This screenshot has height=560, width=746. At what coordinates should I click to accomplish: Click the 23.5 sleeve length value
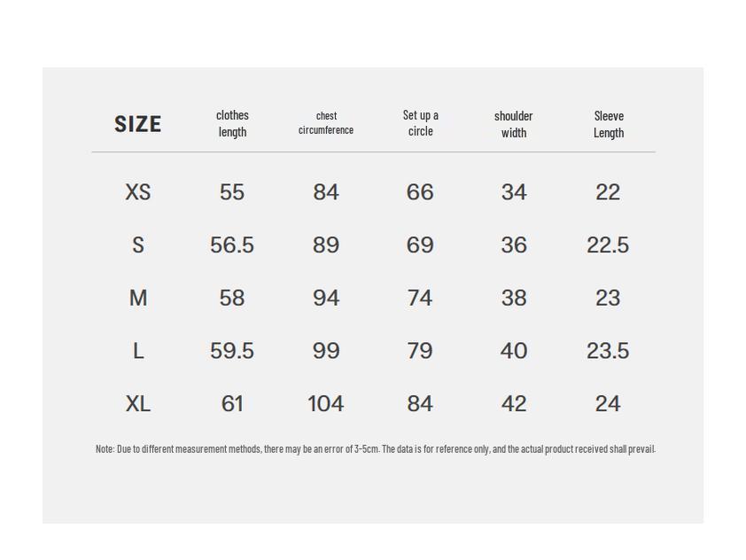[608, 352]
